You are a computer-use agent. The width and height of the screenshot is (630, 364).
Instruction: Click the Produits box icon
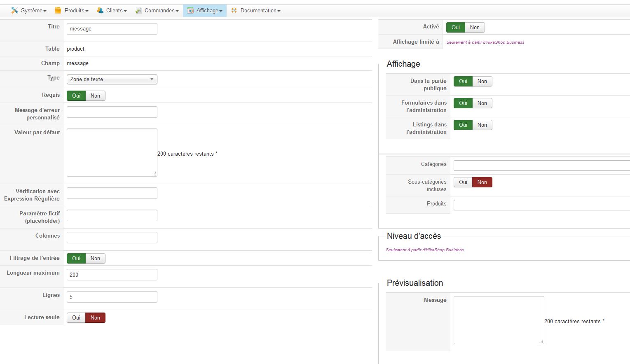58,10
